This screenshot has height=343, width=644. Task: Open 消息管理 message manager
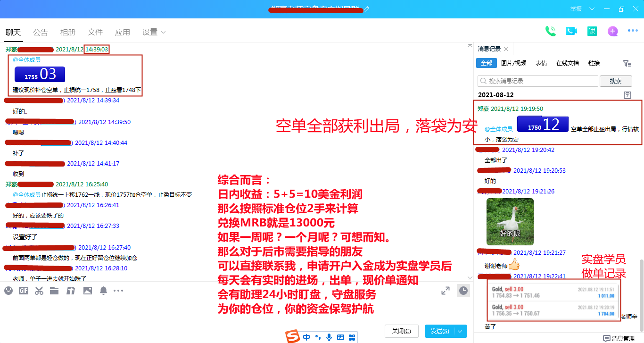(x=619, y=338)
